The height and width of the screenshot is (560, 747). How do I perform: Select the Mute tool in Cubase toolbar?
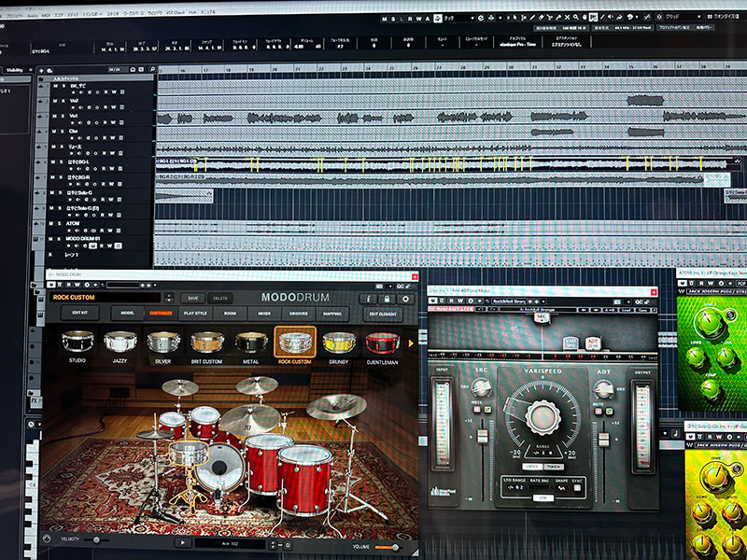567,17
